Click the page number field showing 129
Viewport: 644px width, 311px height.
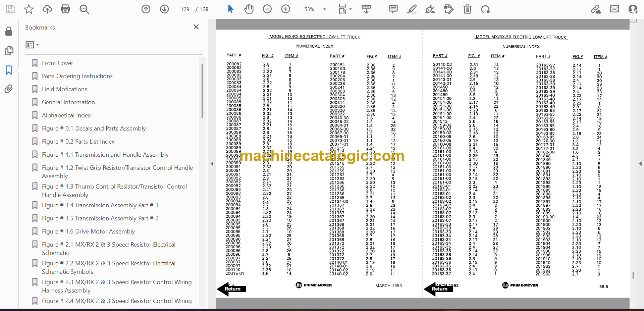pos(185,9)
